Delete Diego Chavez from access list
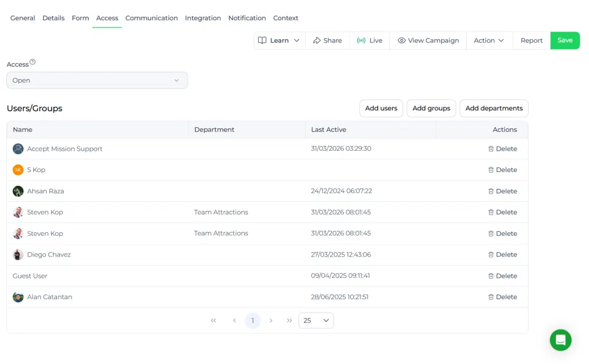Viewport: 589px width, 364px height. click(503, 255)
